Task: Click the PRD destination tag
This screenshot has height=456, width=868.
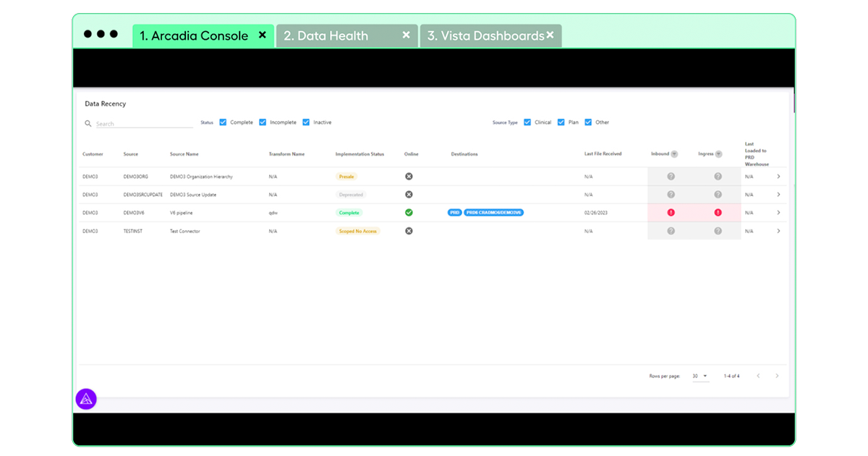Action: tap(454, 213)
